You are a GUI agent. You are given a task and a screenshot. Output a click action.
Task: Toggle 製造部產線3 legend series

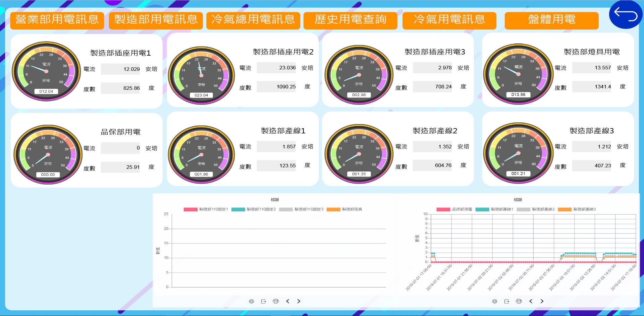(577, 209)
